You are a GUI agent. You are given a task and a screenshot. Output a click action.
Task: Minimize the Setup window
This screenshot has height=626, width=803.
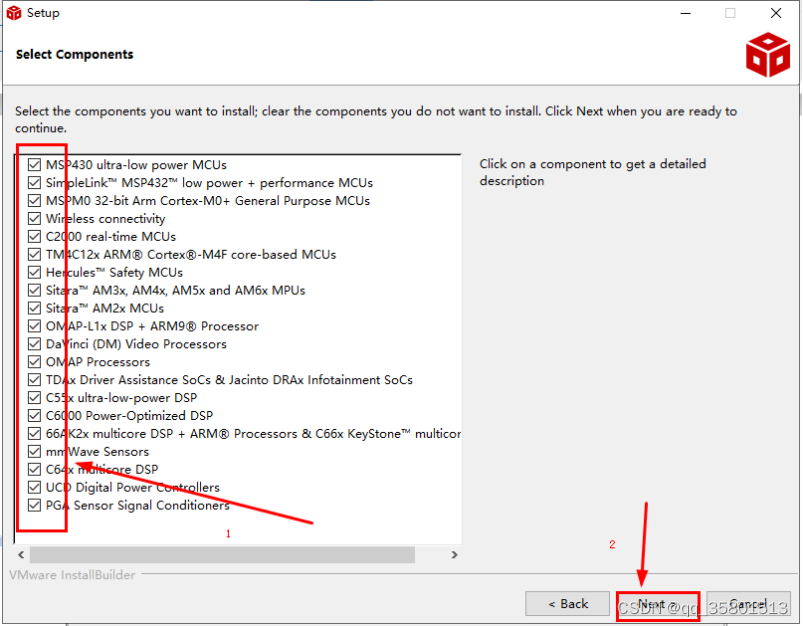[x=685, y=13]
